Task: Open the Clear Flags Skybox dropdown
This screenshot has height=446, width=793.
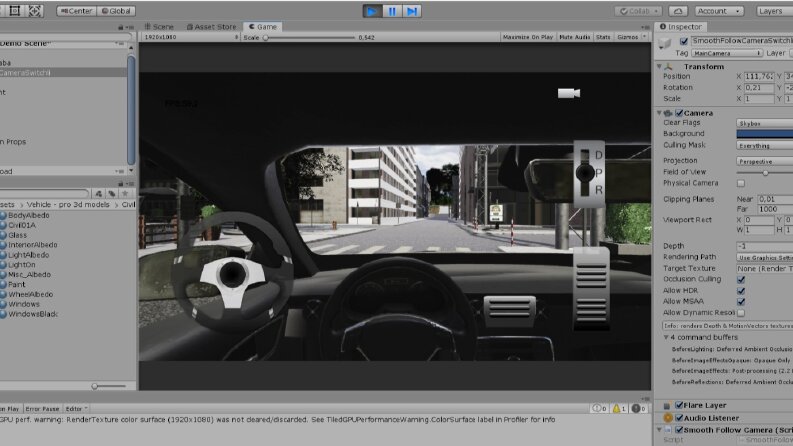Action: pyautogui.click(x=765, y=123)
